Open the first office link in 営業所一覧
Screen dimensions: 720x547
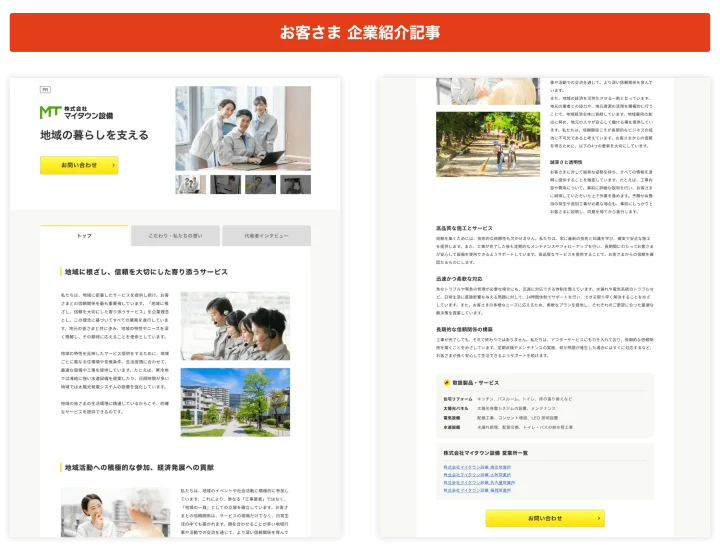tap(477, 467)
